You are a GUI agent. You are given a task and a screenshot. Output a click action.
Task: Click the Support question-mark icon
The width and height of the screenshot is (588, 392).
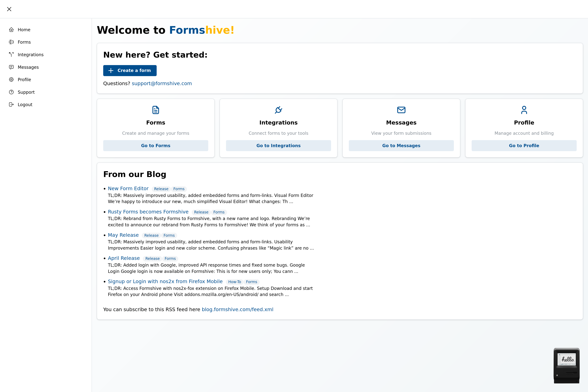click(11, 92)
